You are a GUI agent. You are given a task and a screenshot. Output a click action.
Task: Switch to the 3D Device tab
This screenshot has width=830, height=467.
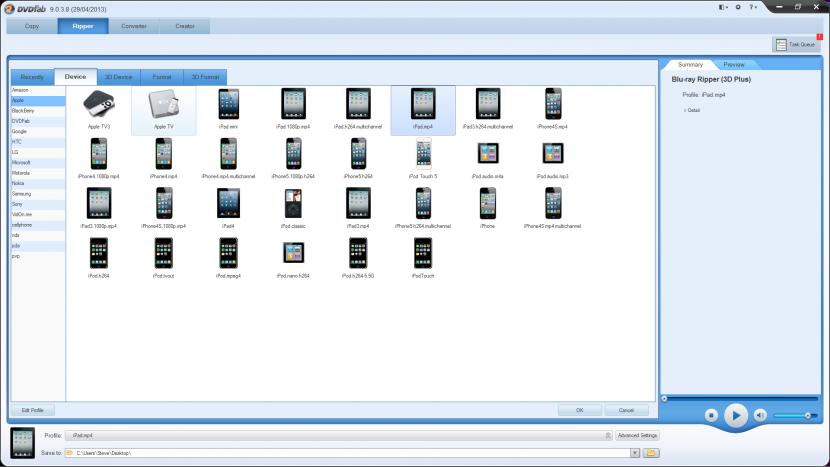tap(118, 77)
